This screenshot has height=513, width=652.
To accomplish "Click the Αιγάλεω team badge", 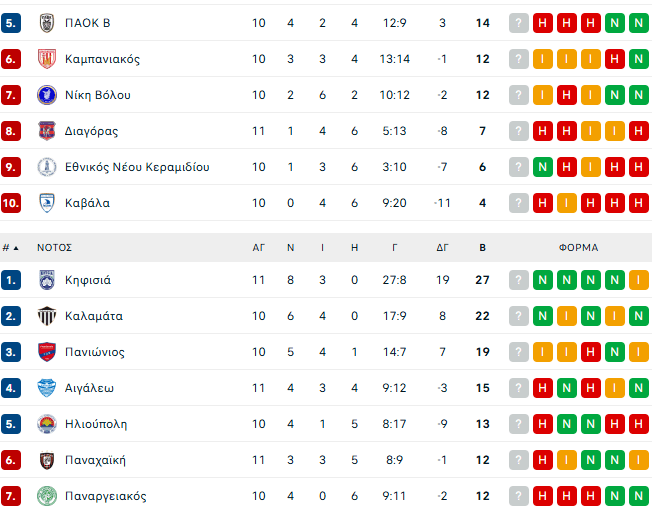I will point(46,388).
